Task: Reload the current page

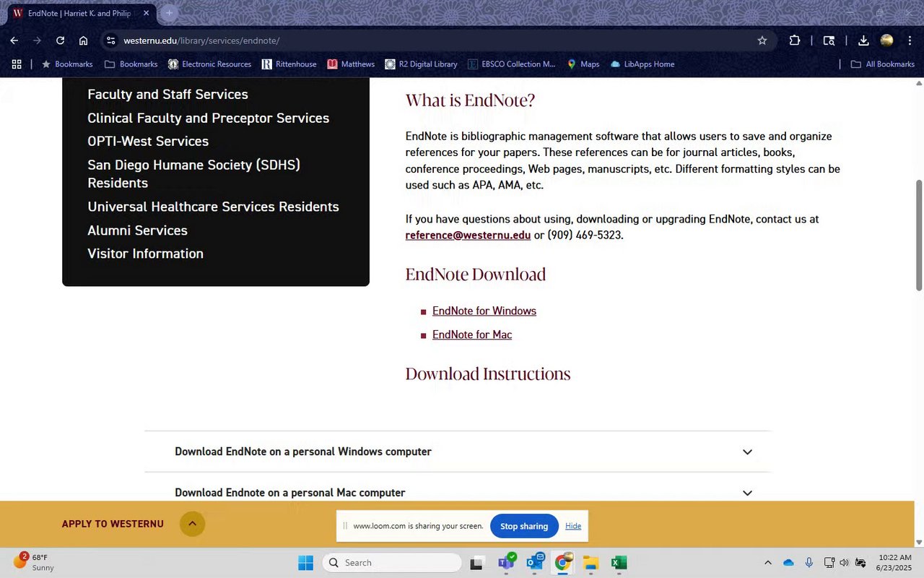Action: pos(61,40)
